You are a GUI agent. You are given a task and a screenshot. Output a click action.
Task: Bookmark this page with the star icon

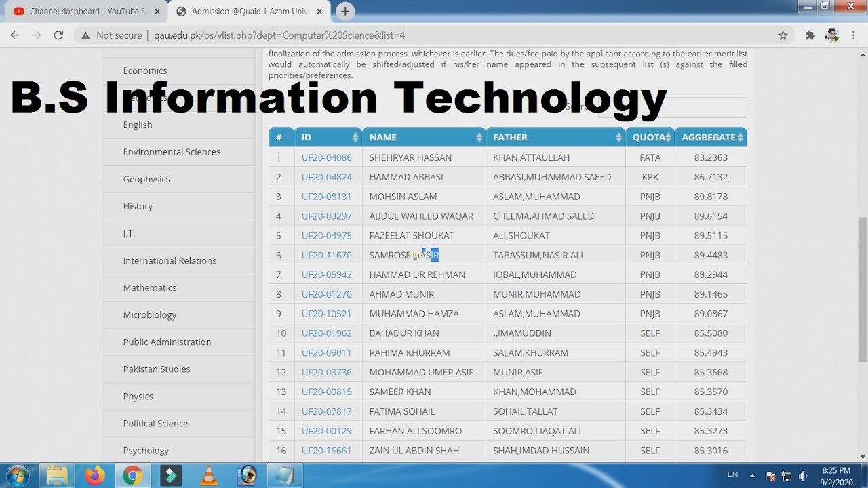783,35
